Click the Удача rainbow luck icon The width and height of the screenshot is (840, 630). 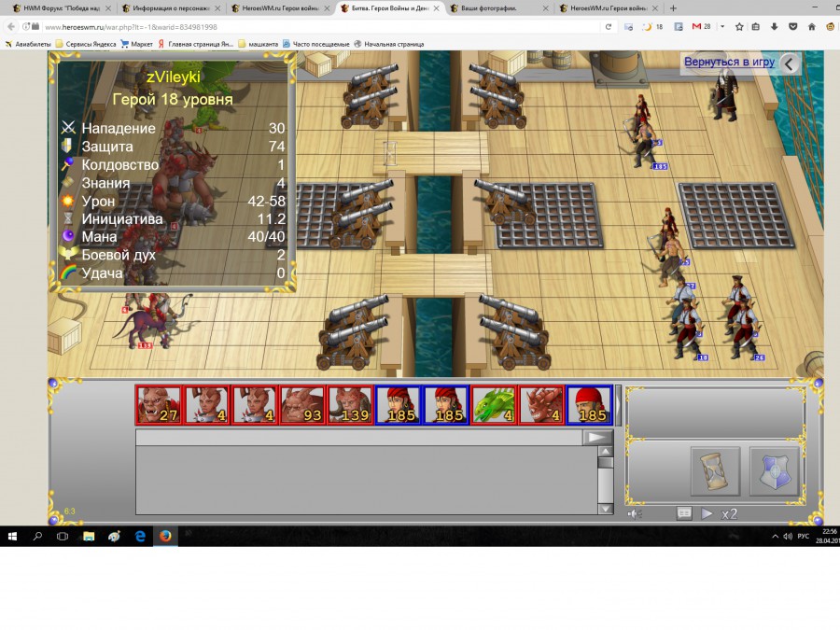pyautogui.click(x=67, y=273)
